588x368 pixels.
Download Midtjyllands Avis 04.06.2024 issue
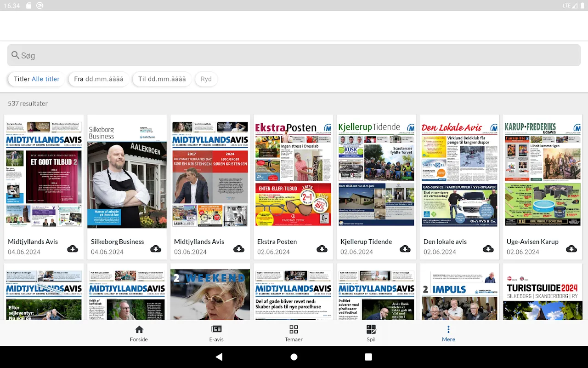click(x=73, y=249)
